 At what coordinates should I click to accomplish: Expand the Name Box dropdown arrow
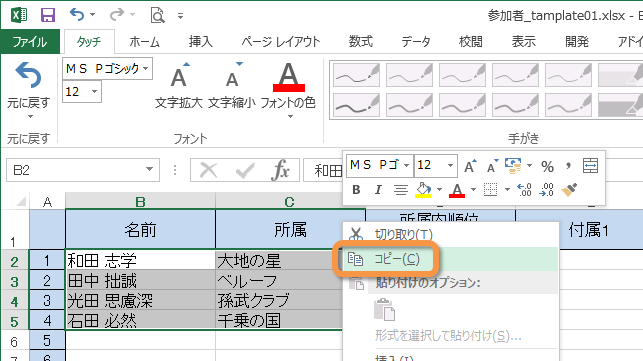click(149, 169)
